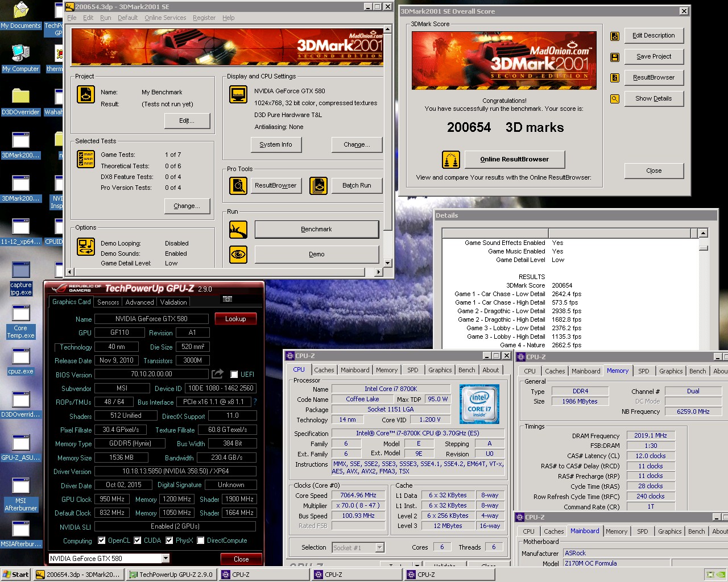This screenshot has height=582, width=728.
Task: Click the first CPU-Z taskbar button
Action: click(x=264, y=575)
